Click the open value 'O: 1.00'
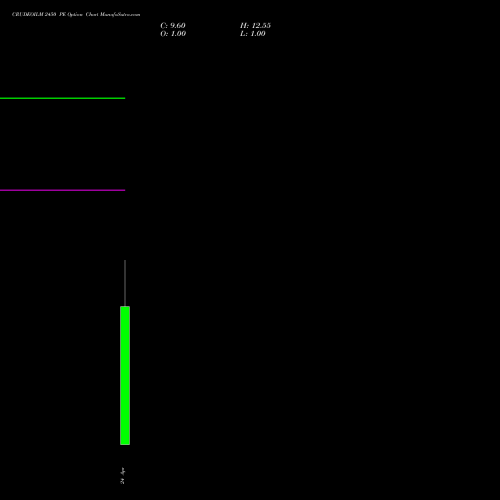Viewport: 500px width, 500px height. click(x=173, y=34)
